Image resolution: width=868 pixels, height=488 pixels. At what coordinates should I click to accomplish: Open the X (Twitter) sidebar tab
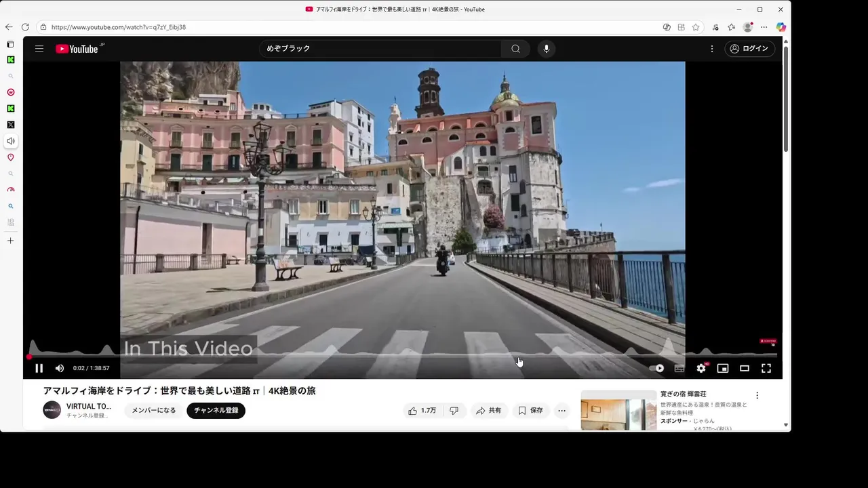10,125
